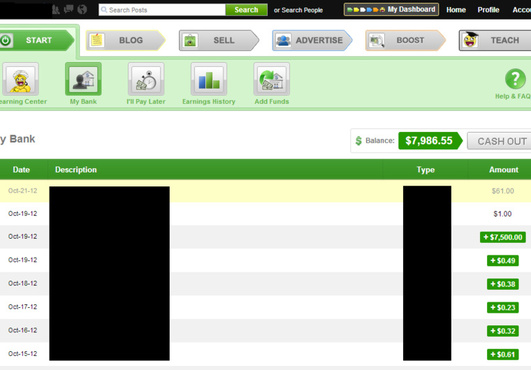The image size is (531, 370).
Task: Switch to the START tab
Action: click(x=37, y=40)
